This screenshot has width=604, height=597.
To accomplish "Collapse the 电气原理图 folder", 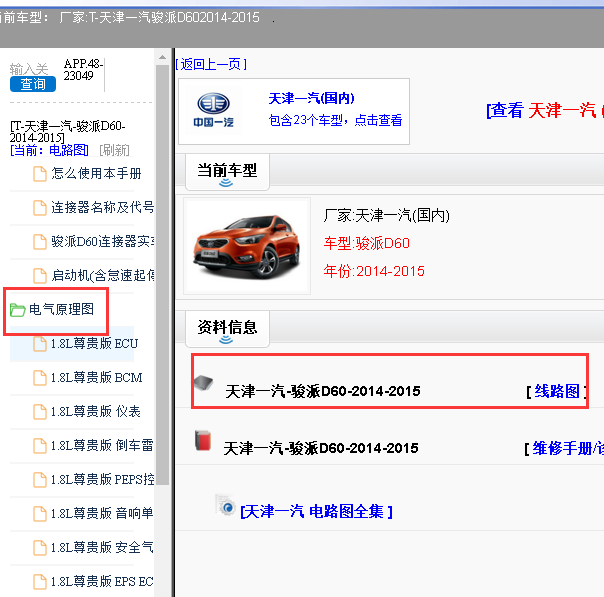I will 61,309.
